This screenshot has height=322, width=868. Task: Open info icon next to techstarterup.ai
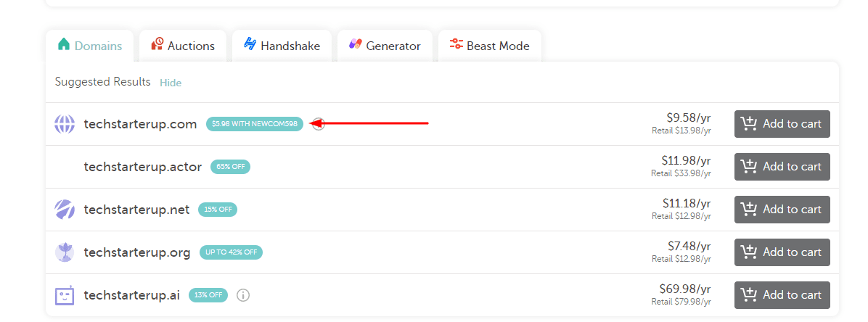pyautogui.click(x=243, y=295)
